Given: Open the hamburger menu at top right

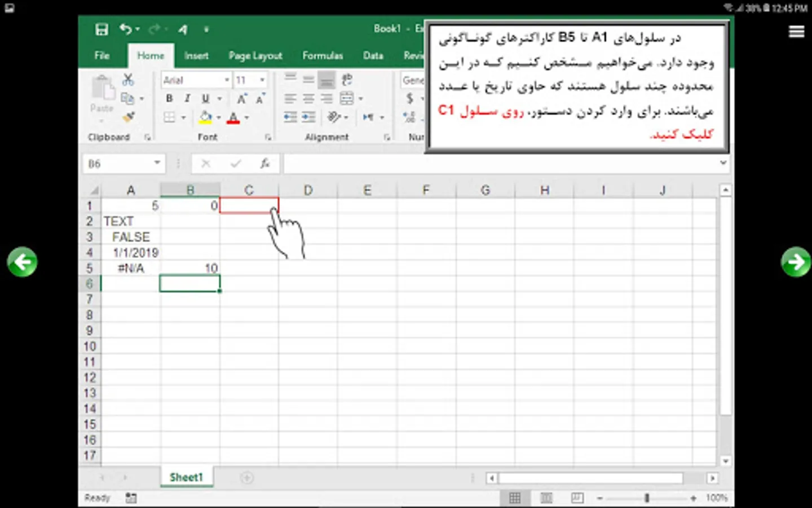Looking at the screenshot, I should [796, 32].
